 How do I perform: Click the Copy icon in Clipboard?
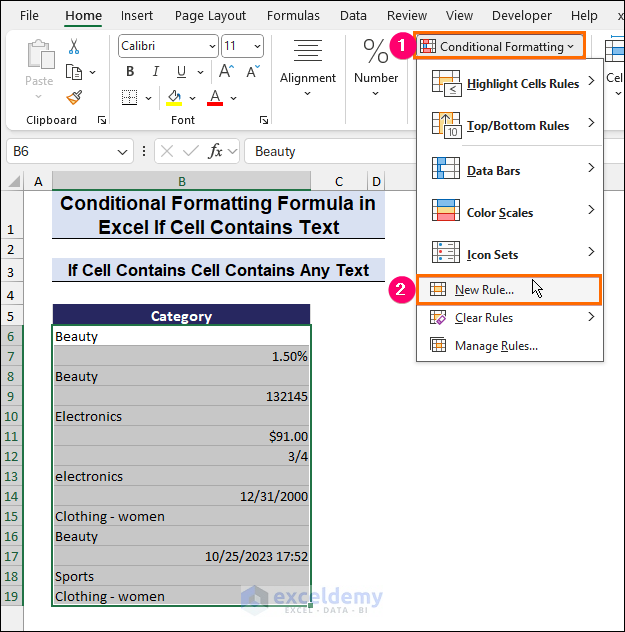pos(74,72)
